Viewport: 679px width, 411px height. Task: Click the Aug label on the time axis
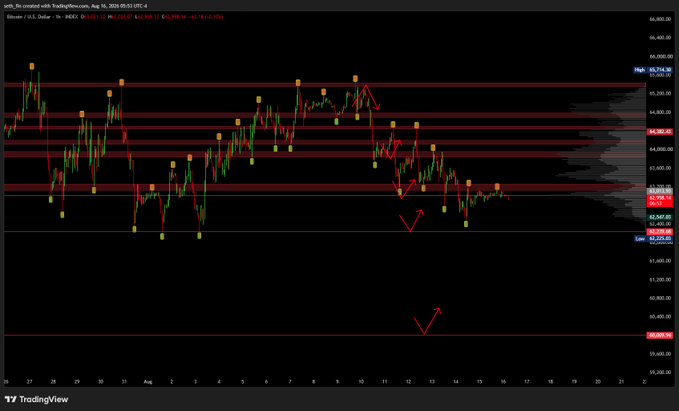point(148,382)
